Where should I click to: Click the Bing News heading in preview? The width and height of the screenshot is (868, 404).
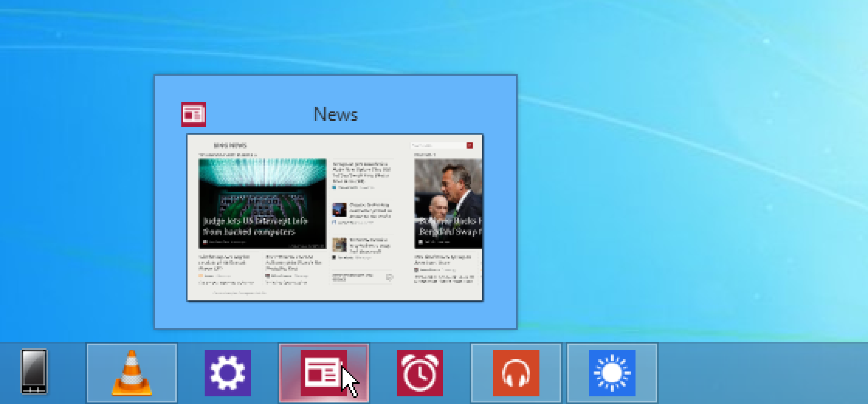coord(230,145)
